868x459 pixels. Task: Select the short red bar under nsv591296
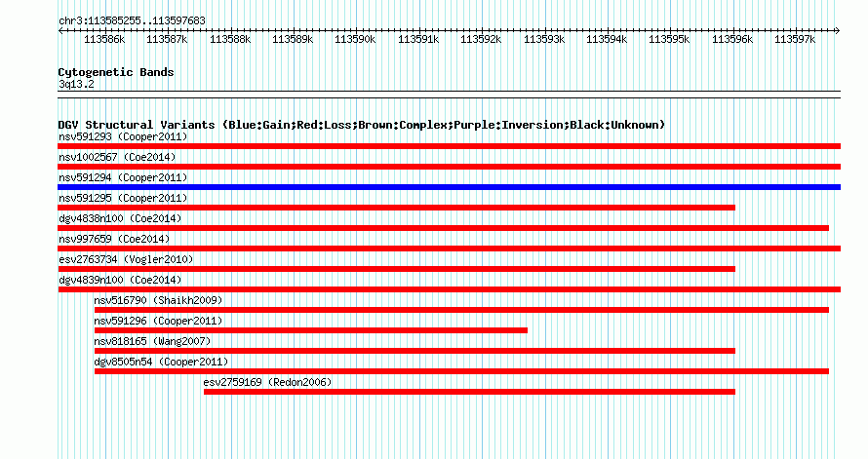tap(311, 330)
